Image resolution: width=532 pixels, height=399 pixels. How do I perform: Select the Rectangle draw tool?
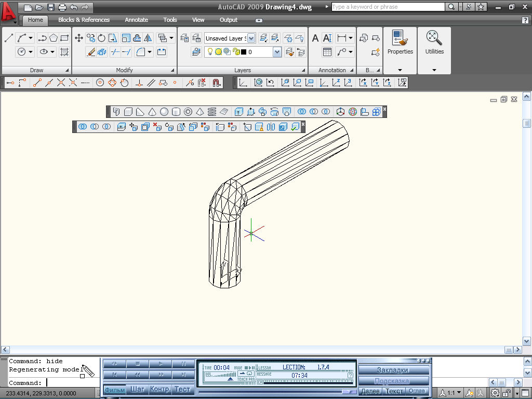click(64, 37)
